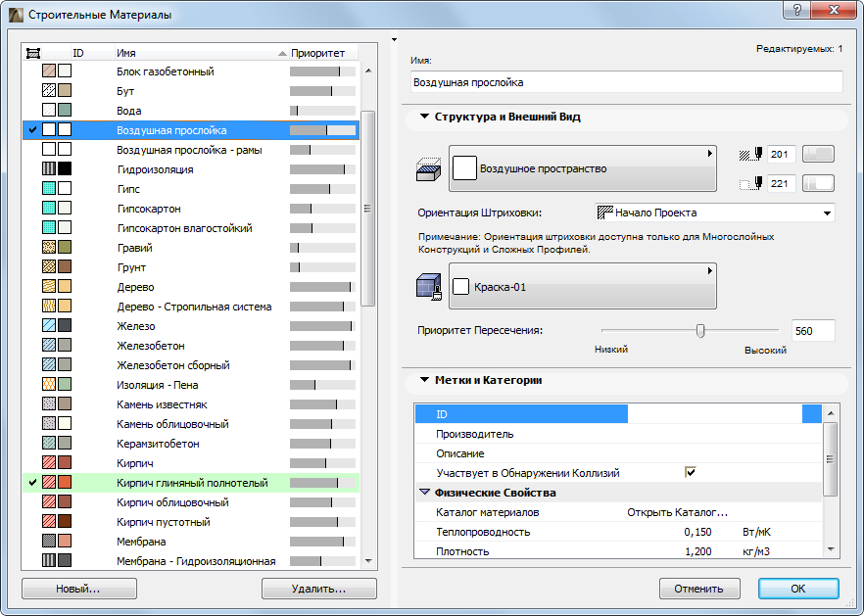The image size is (864, 616).
Task: Collapse Метки и Категории section
Action: (x=424, y=380)
